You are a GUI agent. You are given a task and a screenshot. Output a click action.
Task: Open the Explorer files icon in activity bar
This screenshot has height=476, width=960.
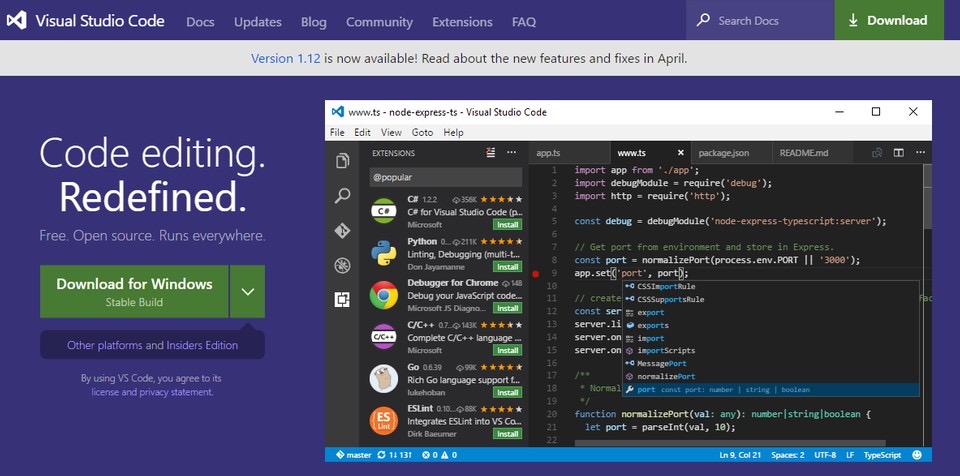pos(343,161)
